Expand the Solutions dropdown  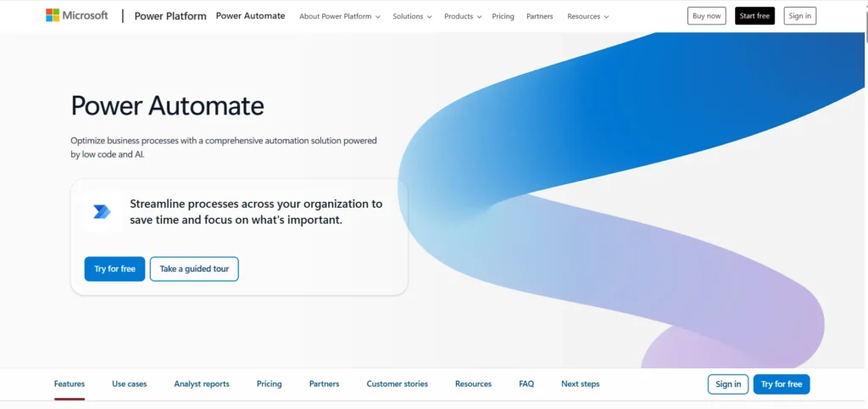[x=412, y=16]
